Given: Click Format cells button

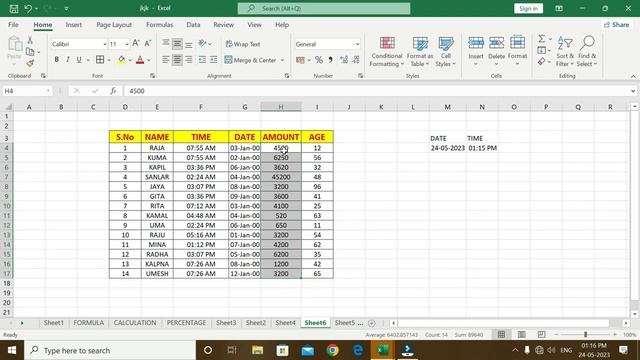Looking at the screenshot, I should click(517, 51).
